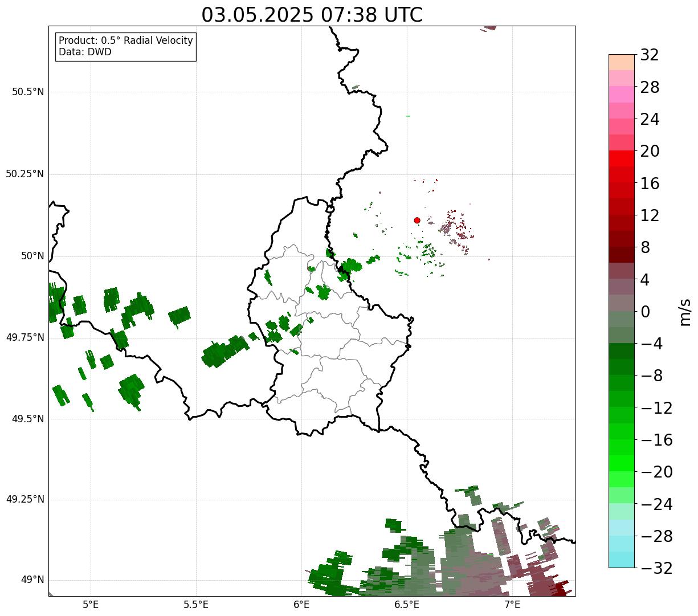Click the 'Product: 0.5° Radial Velocity' label
Image resolution: width=698 pixels, height=616 pixels.
coord(126,41)
